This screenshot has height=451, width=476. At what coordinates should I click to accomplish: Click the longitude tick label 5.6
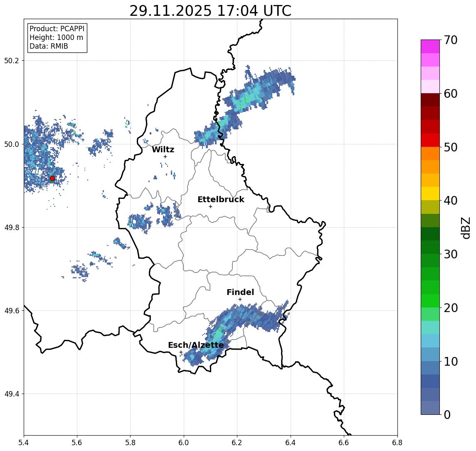[x=77, y=443]
